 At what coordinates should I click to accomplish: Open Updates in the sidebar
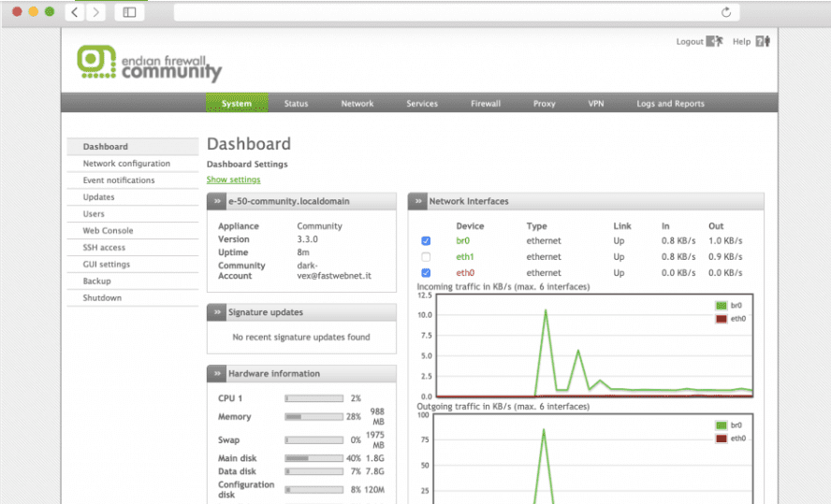point(133,197)
